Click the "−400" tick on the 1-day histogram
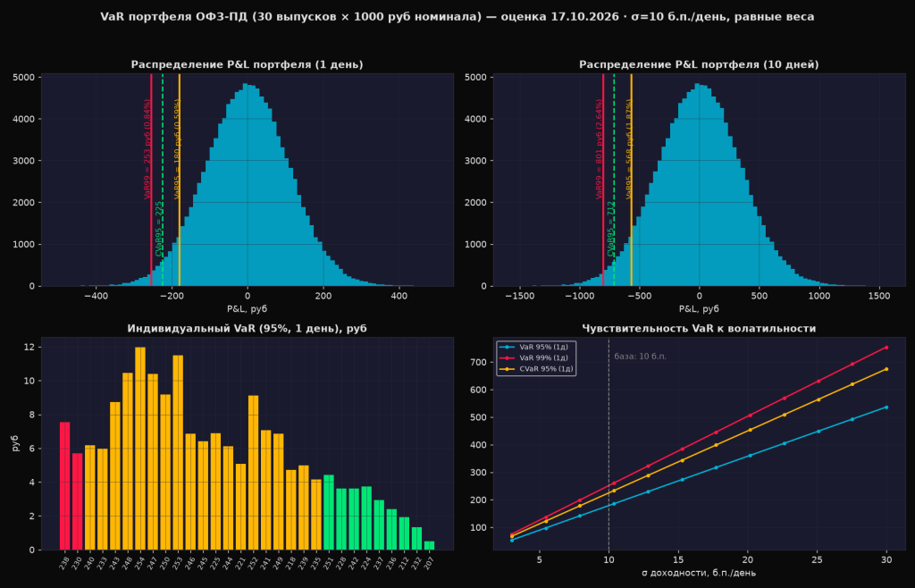Screen dimensions: 915x588 pyautogui.click(x=96, y=297)
